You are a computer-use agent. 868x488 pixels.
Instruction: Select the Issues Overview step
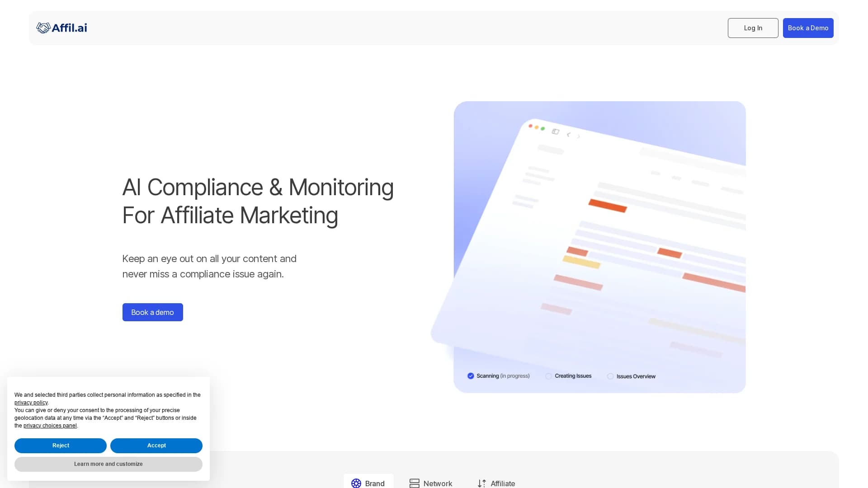pyautogui.click(x=631, y=376)
